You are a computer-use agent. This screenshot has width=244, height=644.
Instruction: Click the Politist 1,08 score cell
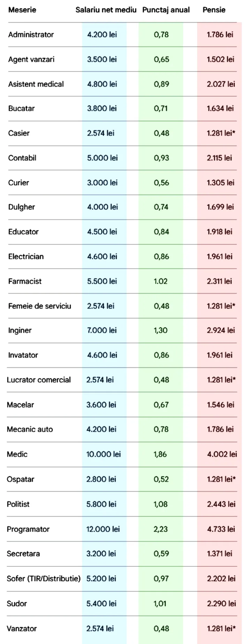pos(161,504)
